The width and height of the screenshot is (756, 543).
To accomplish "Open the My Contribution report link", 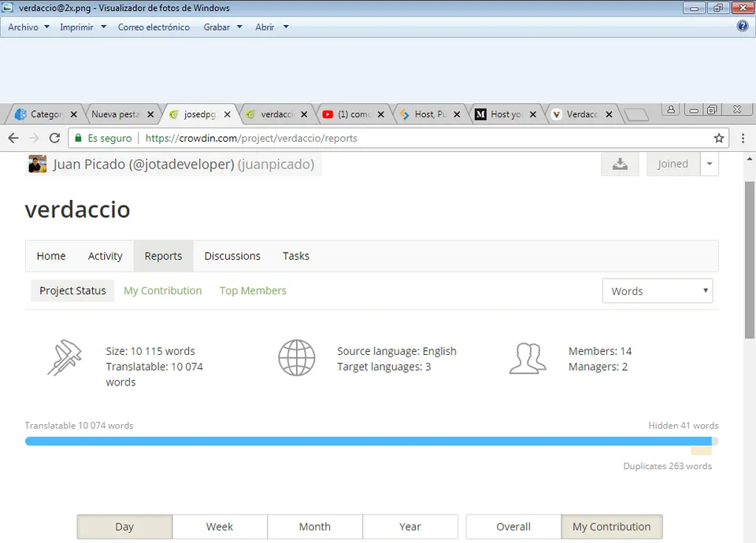I will click(x=162, y=290).
